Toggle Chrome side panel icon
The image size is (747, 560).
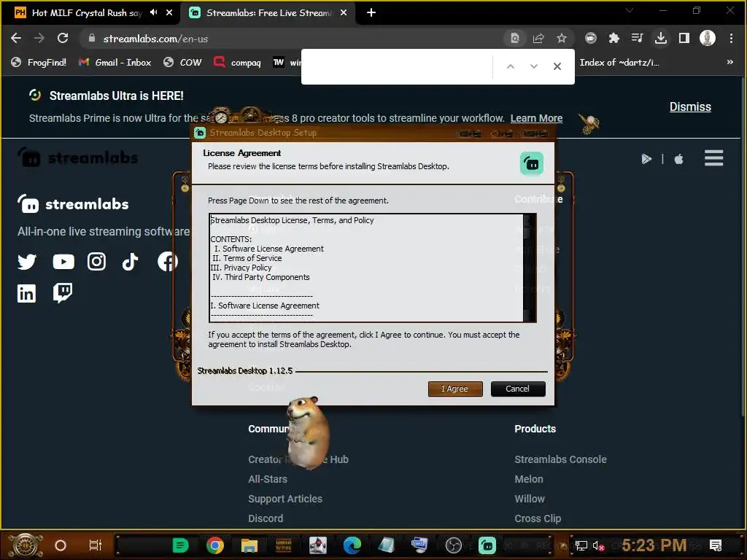(x=684, y=38)
